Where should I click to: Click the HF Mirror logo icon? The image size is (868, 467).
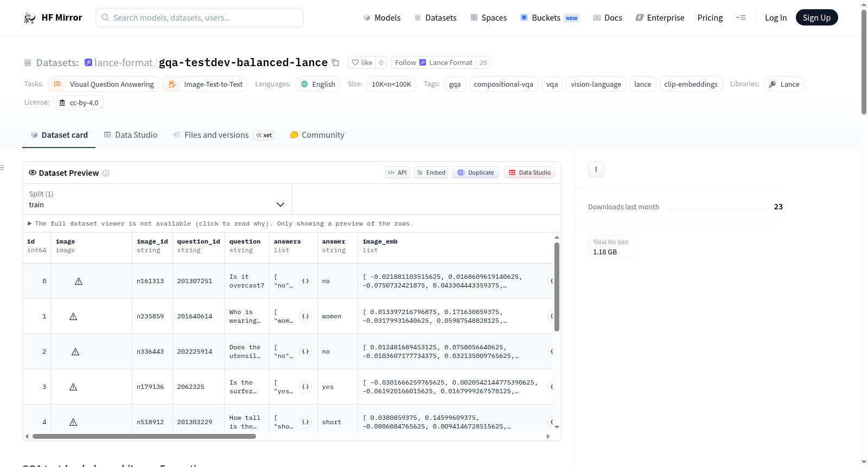point(30,18)
